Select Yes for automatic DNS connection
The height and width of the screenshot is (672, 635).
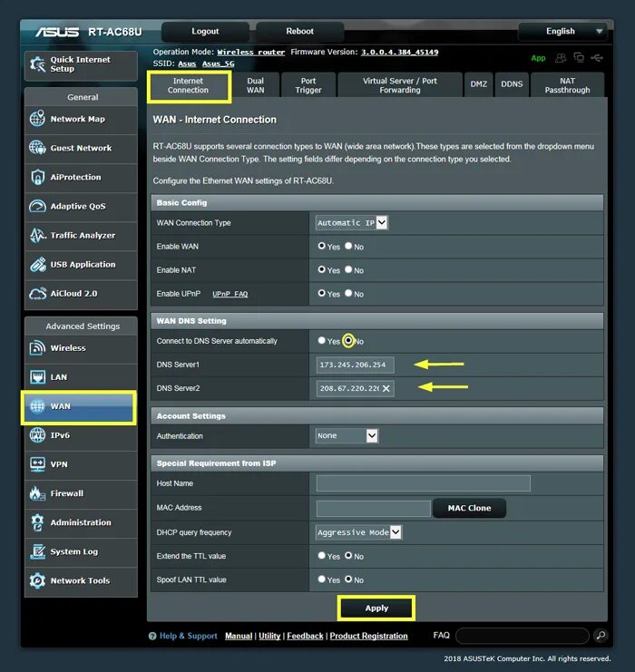point(321,340)
